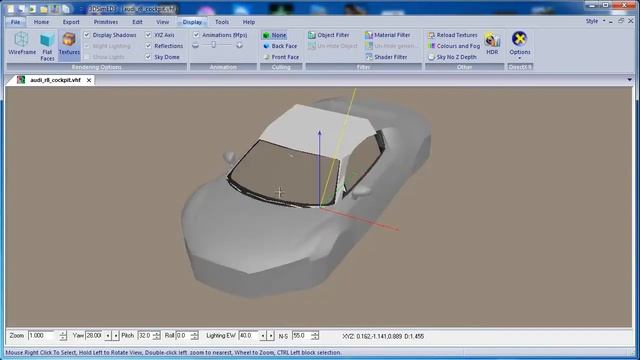Toggle HDR rendering

[x=492, y=44]
